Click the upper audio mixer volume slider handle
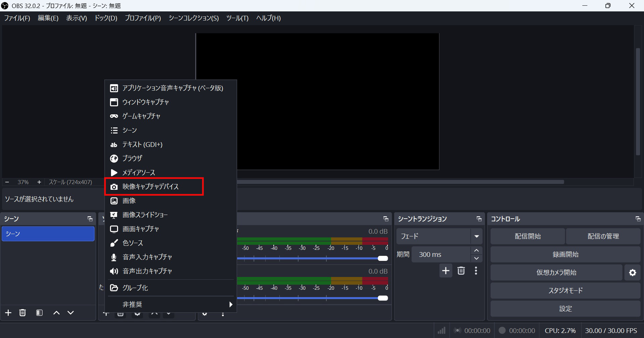Screen dimensions: 644x338 (383, 258)
